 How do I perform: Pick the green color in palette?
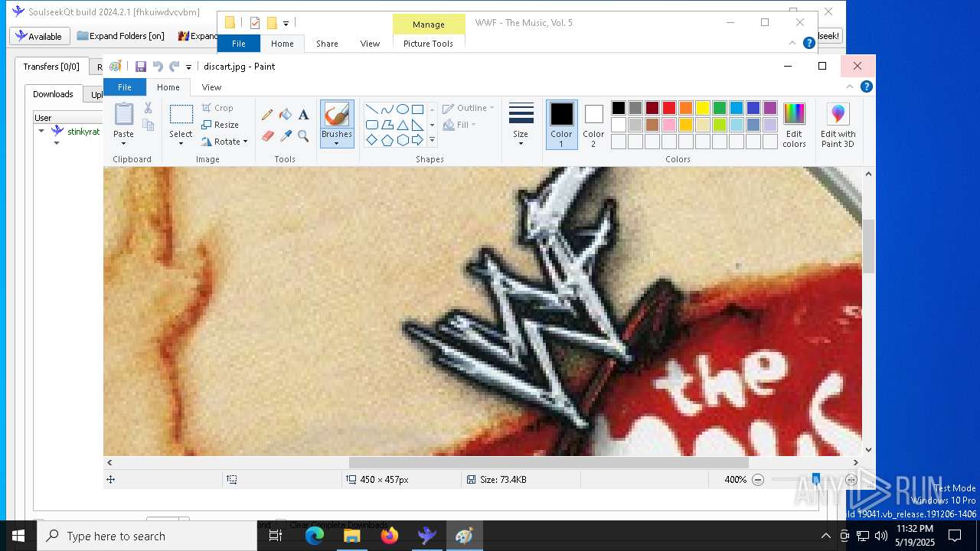click(720, 108)
